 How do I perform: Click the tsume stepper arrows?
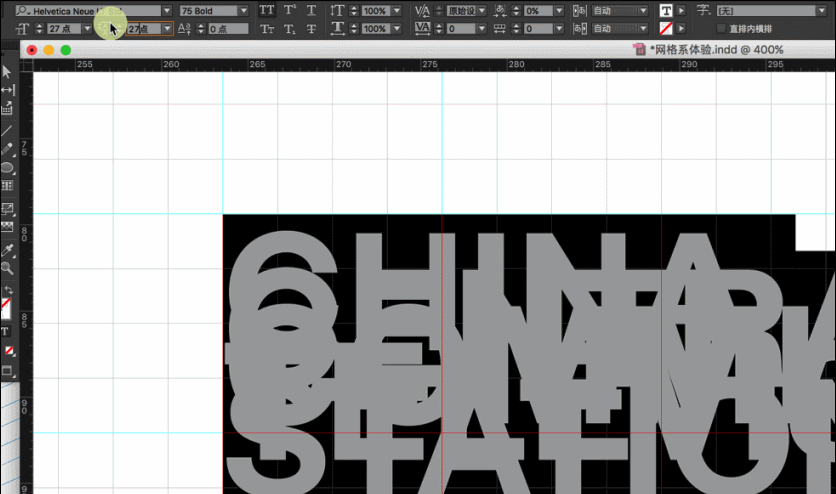(x=516, y=11)
